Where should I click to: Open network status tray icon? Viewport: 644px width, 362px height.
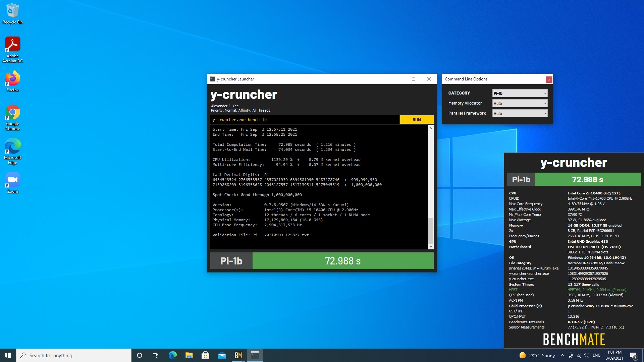(x=579, y=355)
